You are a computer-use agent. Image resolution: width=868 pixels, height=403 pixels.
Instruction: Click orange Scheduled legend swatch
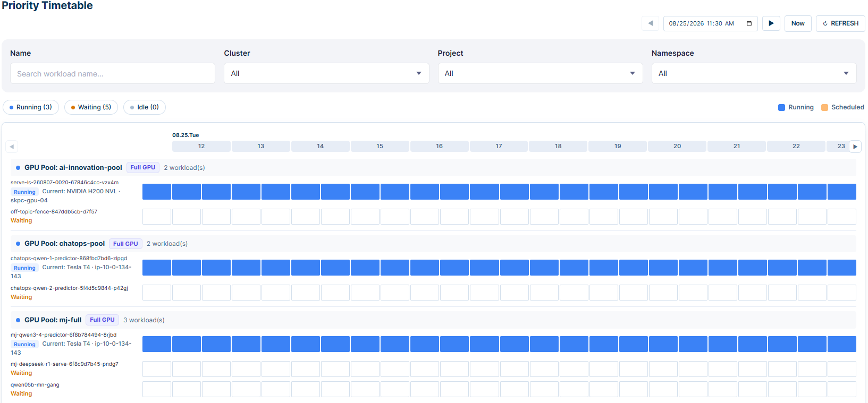(x=824, y=107)
